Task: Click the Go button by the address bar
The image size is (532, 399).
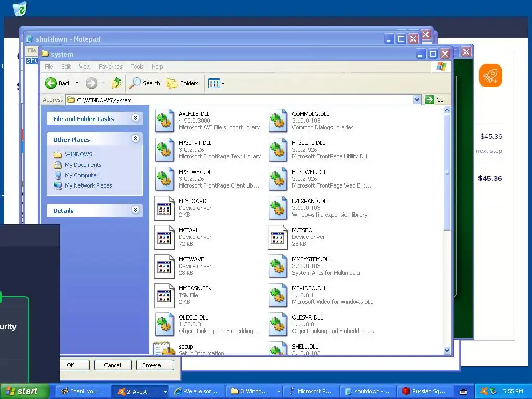Action: click(435, 100)
